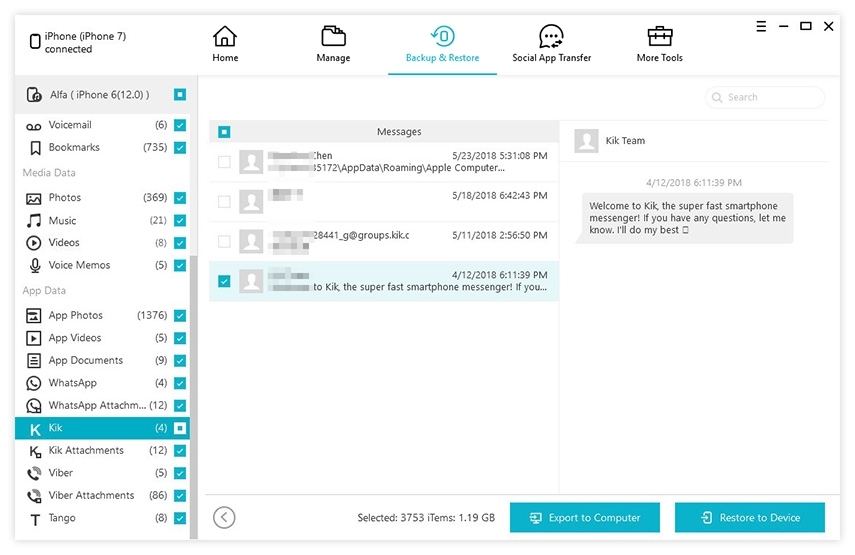Viewport: 855px width, 555px height.
Task: Click into the Search field
Action: click(764, 98)
